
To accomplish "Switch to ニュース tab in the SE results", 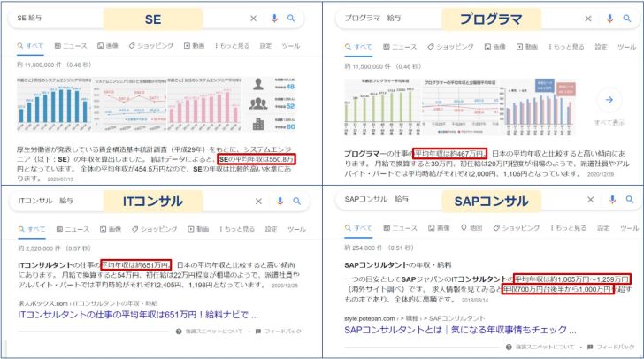I will (x=71, y=45).
